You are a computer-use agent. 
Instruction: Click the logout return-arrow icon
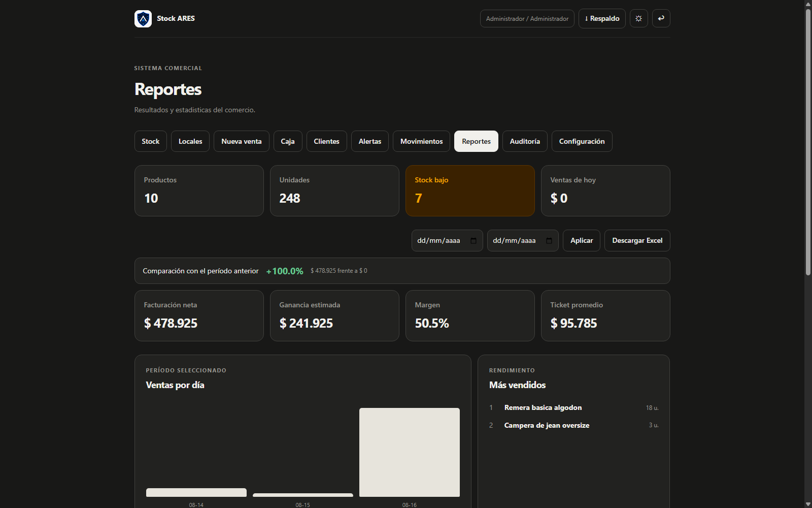tap(661, 18)
